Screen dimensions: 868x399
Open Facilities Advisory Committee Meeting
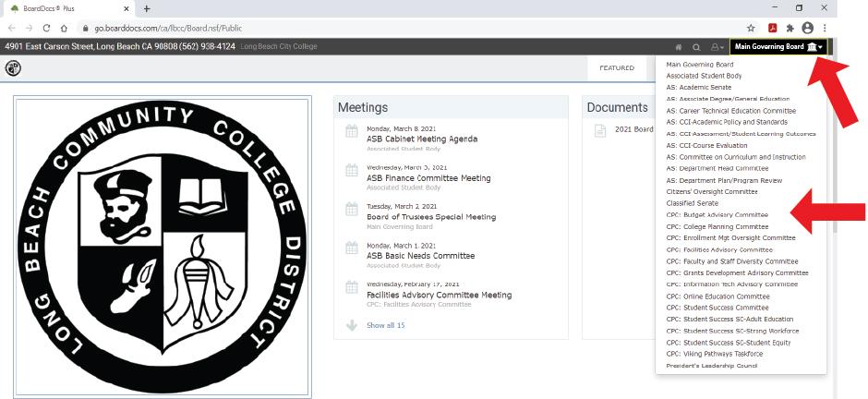439,295
